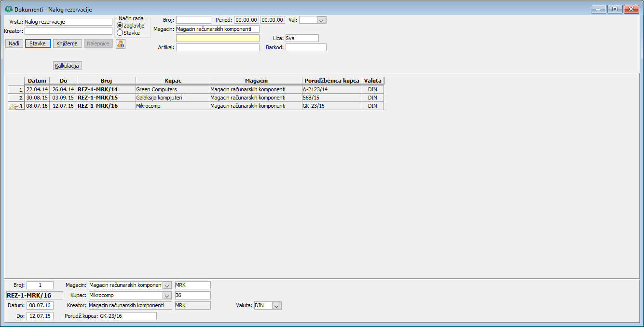Click the app icon in the title bar
Viewport: 644px width, 327px height.
(x=8, y=9)
